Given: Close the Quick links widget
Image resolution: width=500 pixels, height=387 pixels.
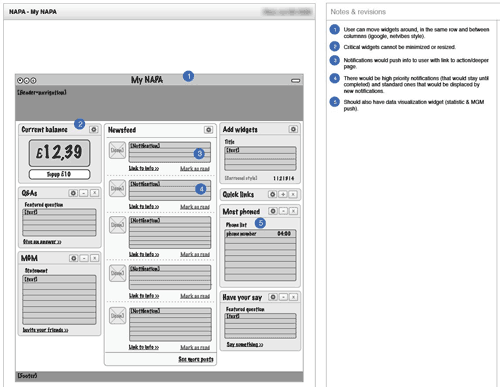Looking at the screenshot, I should [x=293, y=194].
